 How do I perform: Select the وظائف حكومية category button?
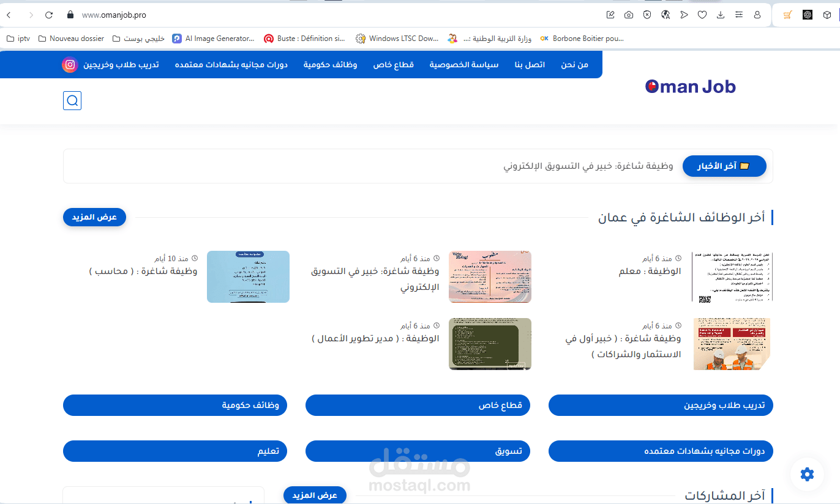(x=175, y=406)
